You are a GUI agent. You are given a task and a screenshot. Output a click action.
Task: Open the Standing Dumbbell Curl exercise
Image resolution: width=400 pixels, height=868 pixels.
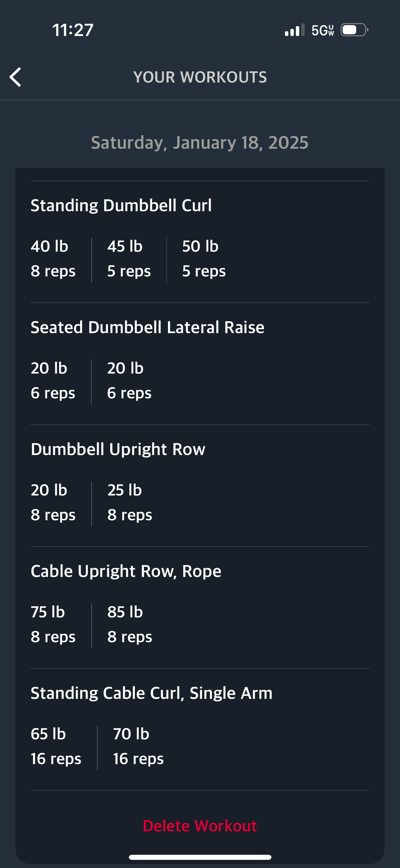coord(121,205)
